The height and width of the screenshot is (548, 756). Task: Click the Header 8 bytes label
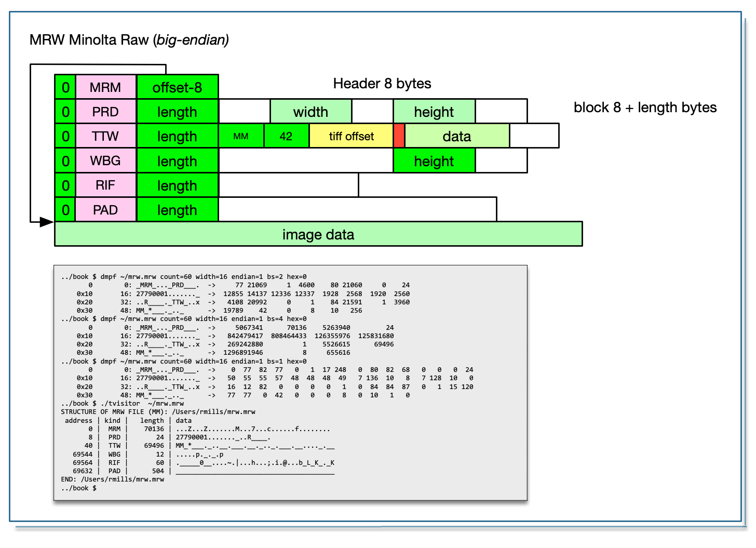[382, 84]
